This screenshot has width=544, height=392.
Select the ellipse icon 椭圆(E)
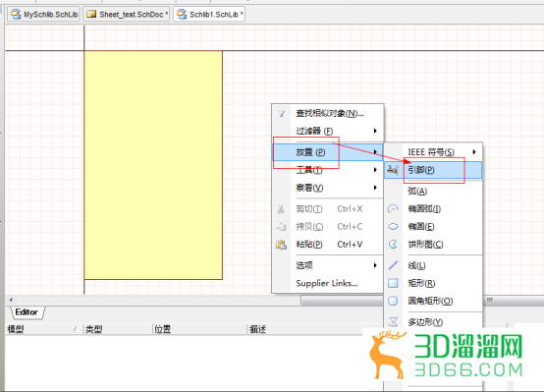pyautogui.click(x=393, y=226)
